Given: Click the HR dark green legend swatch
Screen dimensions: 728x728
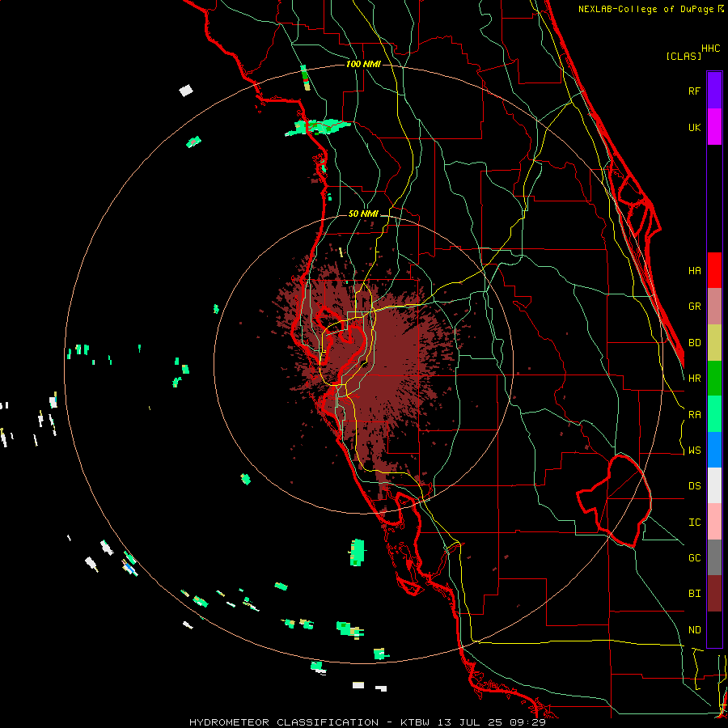Looking at the screenshot, I should click(714, 379).
